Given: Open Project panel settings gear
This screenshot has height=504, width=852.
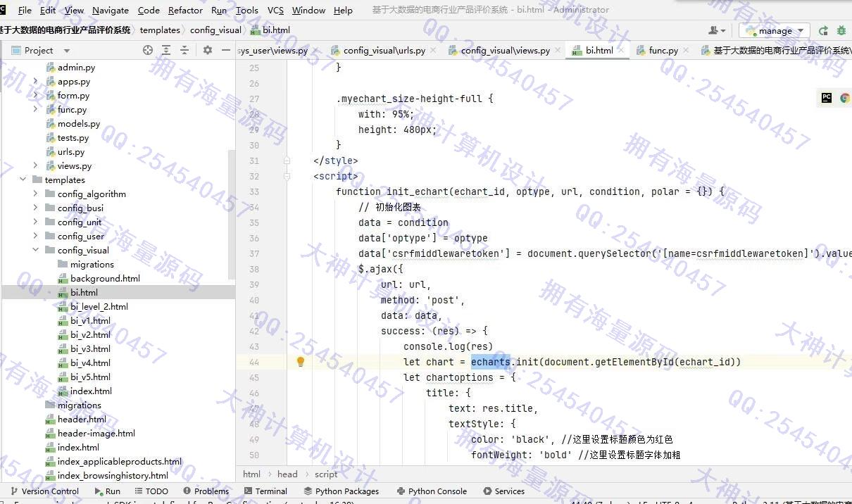Looking at the screenshot, I should pos(208,50).
